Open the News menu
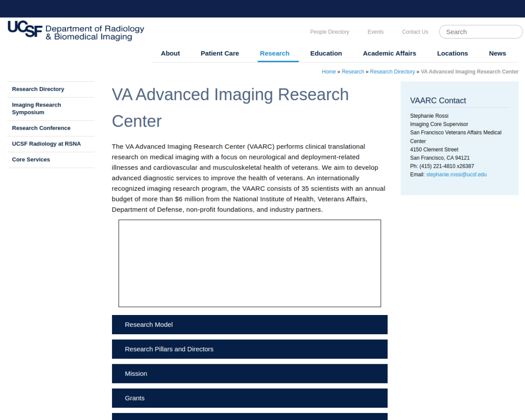Image resolution: width=525 pixels, height=420 pixels. 497,53
